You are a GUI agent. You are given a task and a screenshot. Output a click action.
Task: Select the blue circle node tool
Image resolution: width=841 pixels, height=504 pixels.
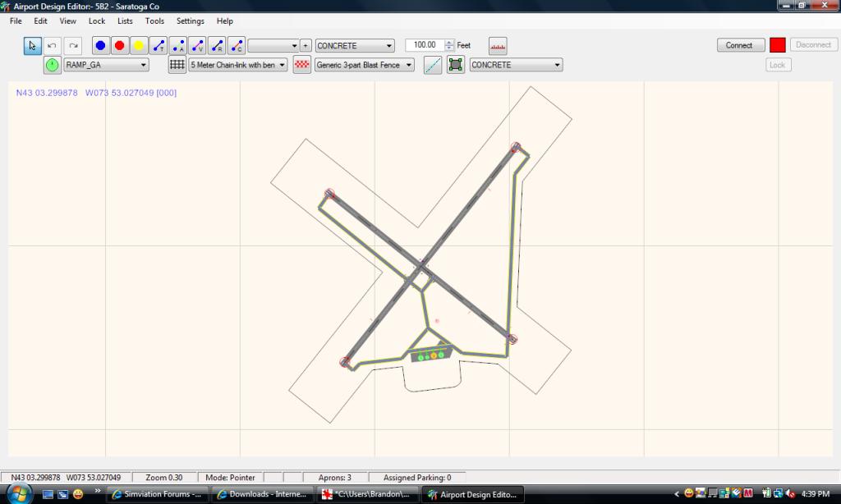[x=100, y=46]
